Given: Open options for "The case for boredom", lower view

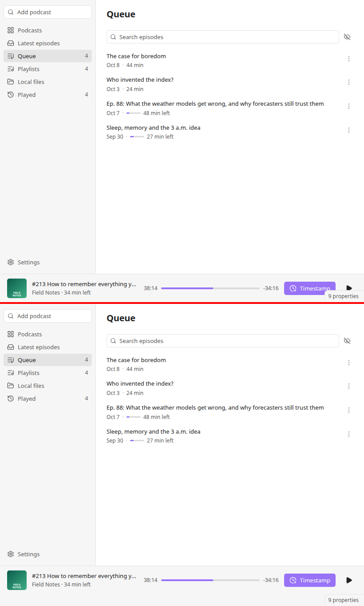Looking at the screenshot, I should point(349,363).
